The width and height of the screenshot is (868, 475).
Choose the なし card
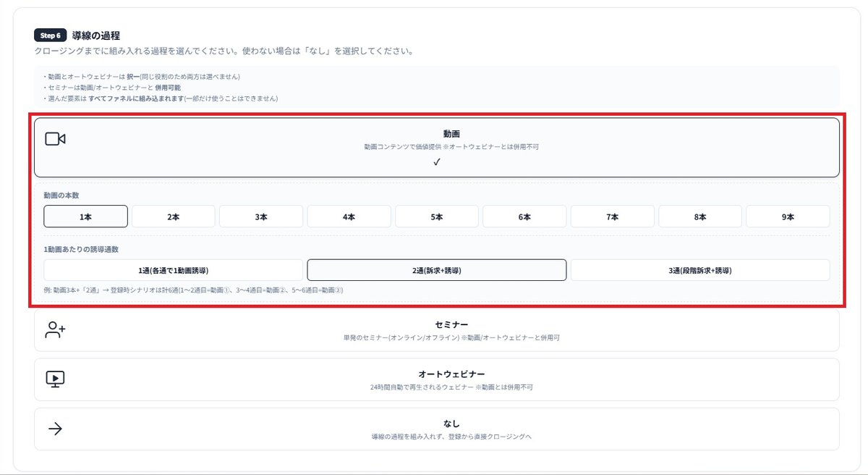(x=437, y=429)
